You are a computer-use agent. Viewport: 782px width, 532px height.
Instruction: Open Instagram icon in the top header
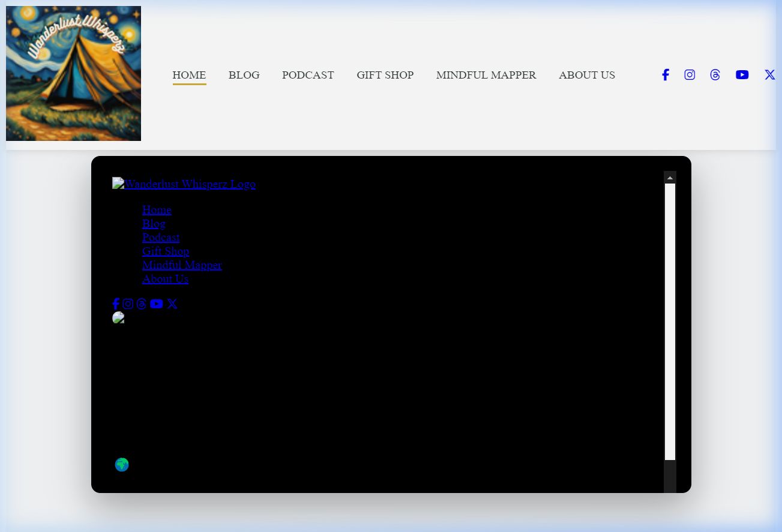(x=690, y=75)
